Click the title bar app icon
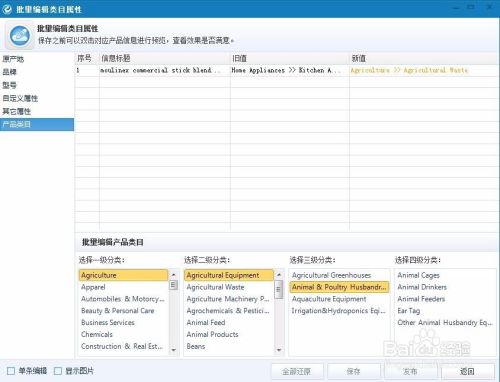Image resolution: width=500 pixels, height=382 pixels. [x=7, y=9]
